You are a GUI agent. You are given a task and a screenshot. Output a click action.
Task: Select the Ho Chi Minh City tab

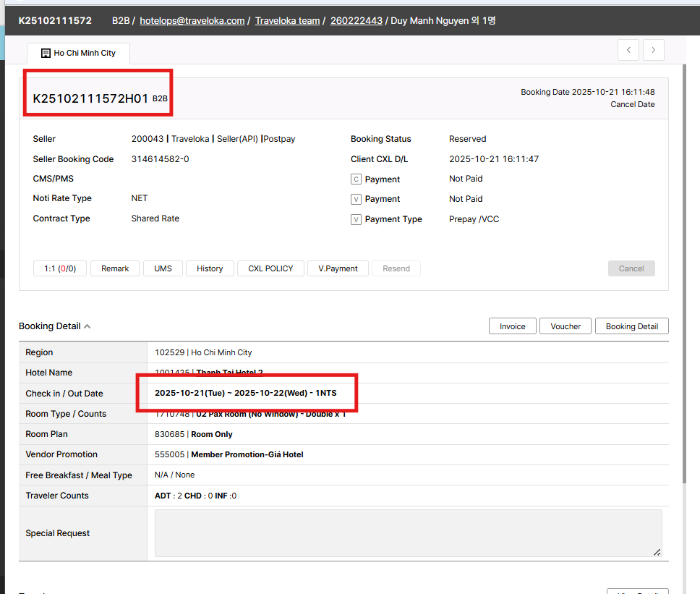click(x=78, y=54)
